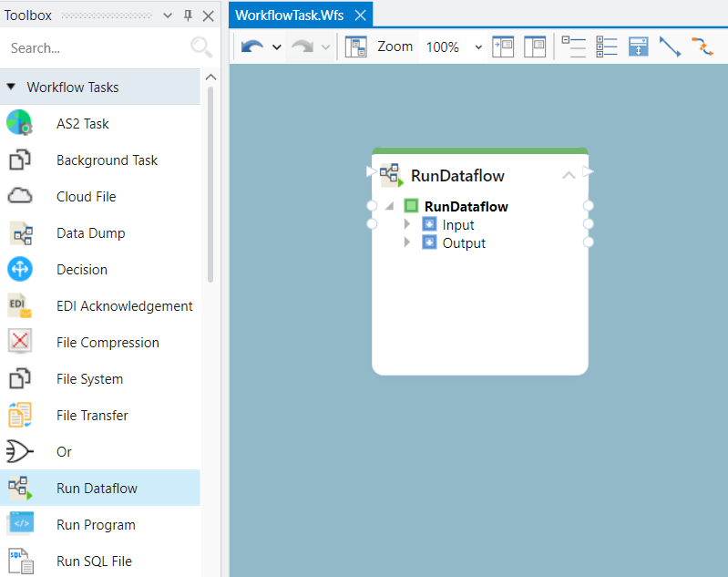This screenshot has width=728, height=577.
Task: Click the orange auto-route links icon
Action: point(702,46)
